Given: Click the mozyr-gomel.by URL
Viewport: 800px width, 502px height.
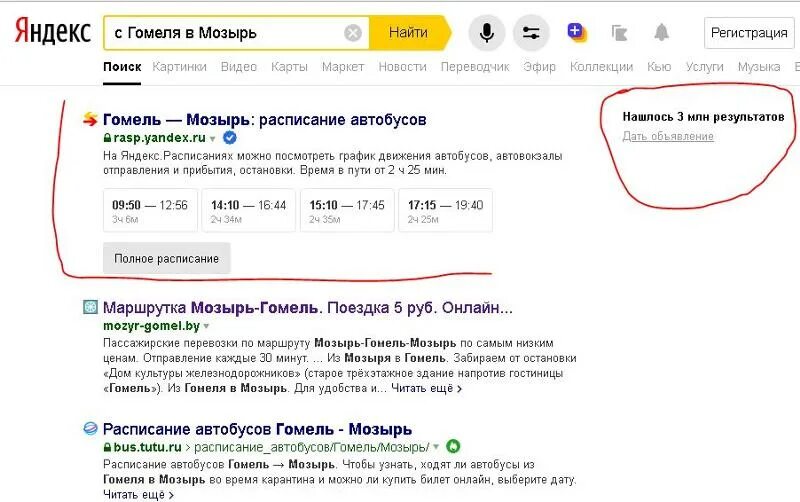Looking at the screenshot, I should click(151, 325).
